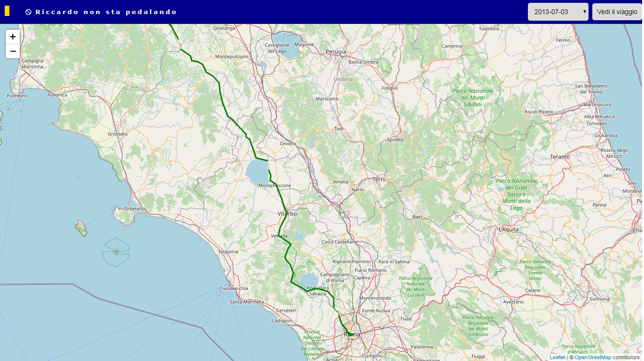Click the Ladispoli town label
This screenshot has height=361, width=644.
(x=282, y=321)
